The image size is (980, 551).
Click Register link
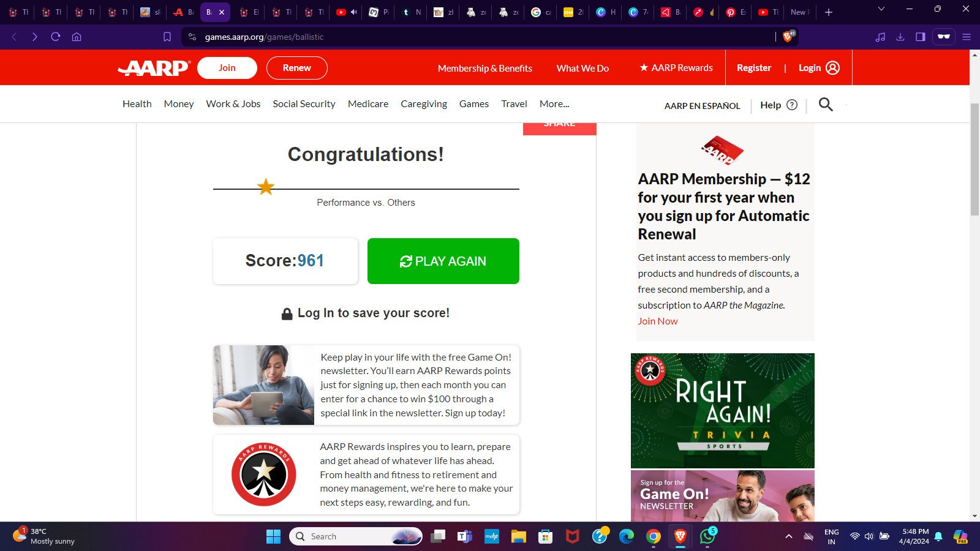754,68
